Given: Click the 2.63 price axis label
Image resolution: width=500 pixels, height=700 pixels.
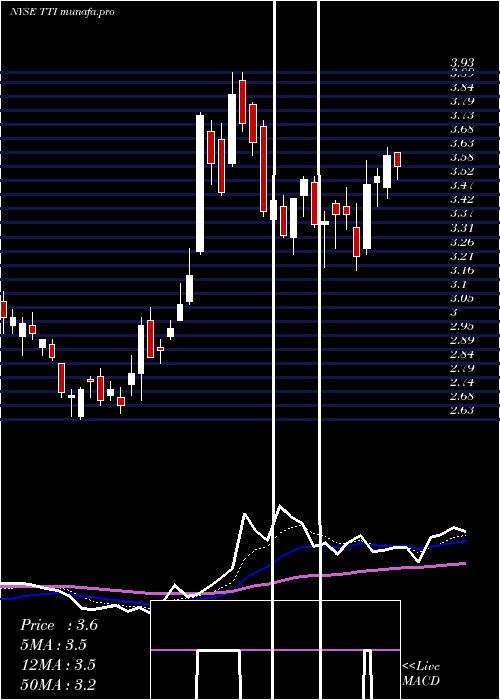Looking at the screenshot, I should coord(462,410).
